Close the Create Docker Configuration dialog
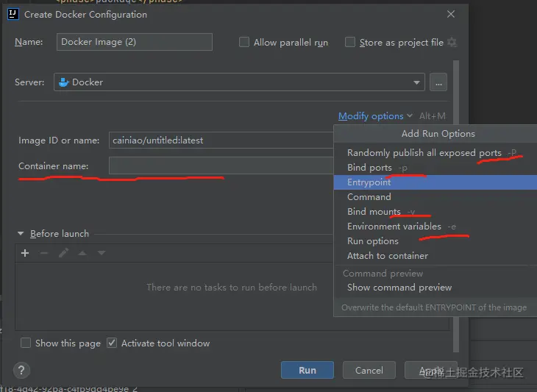 click(451, 14)
